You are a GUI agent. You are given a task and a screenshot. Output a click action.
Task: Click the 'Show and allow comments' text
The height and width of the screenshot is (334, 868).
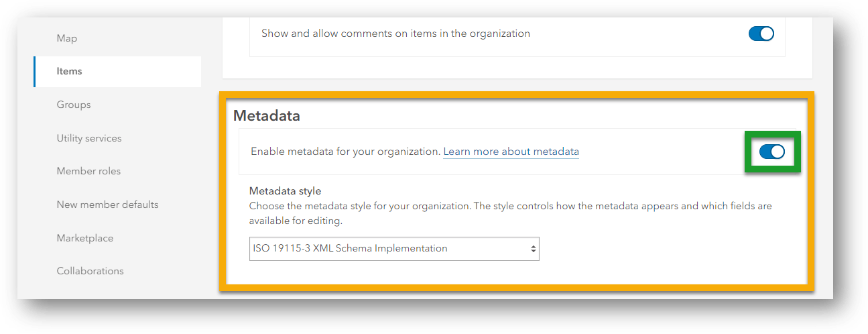[395, 34]
